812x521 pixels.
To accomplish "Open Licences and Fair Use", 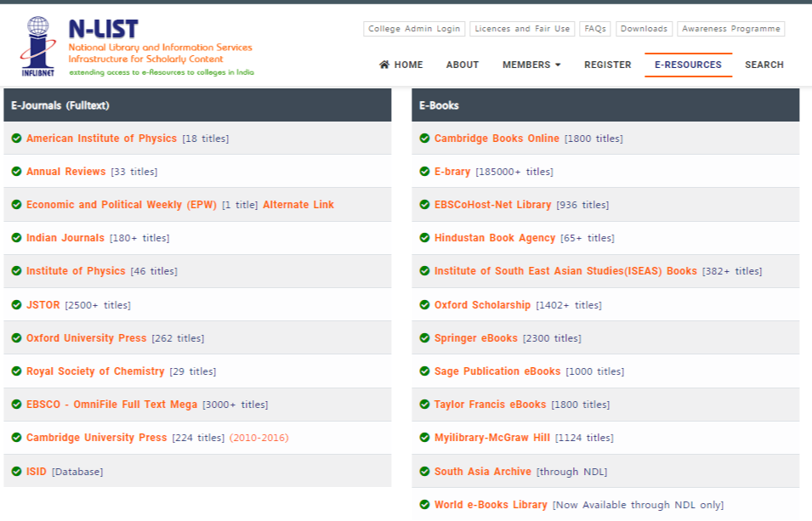I will [522, 29].
